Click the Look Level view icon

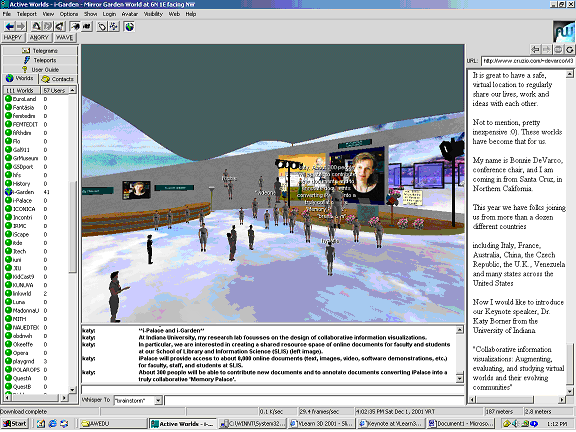(48, 26)
